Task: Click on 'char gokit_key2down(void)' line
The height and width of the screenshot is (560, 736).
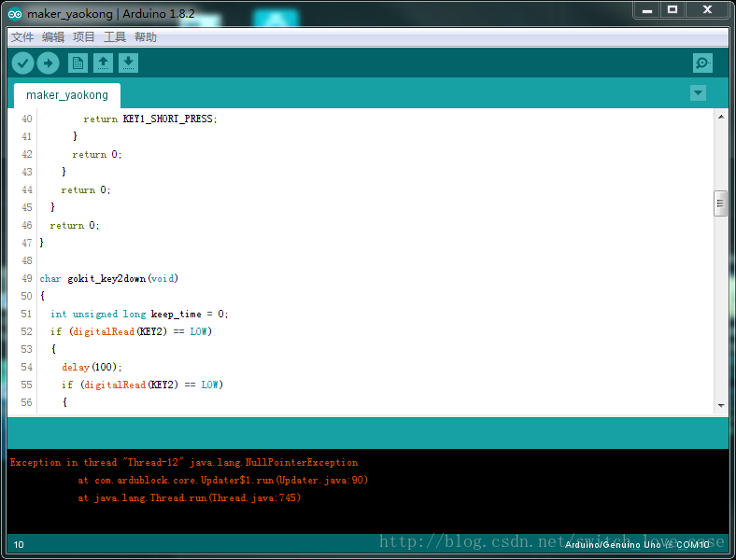Action: [x=109, y=278]
